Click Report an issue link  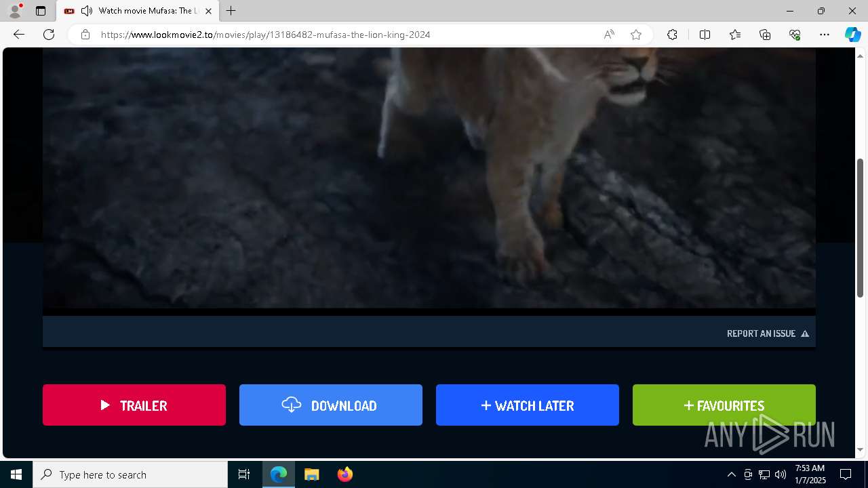click(x=768, y=333)
